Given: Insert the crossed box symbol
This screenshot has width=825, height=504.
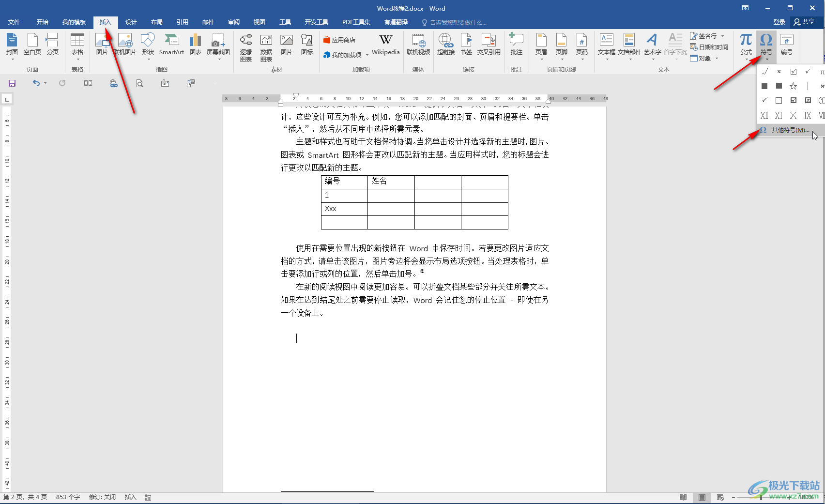Looking at the screenshot, I should (808, 101).
